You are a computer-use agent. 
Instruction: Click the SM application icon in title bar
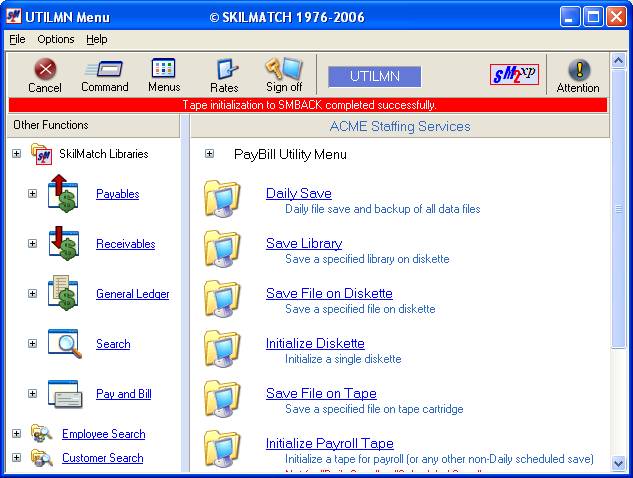click(x=14, y=17)
